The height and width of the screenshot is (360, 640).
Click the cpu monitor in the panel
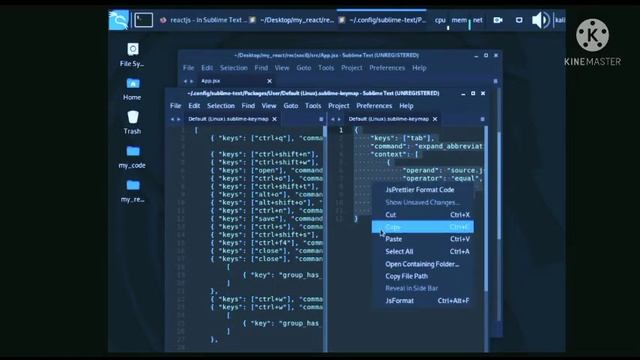coord(440,20)
